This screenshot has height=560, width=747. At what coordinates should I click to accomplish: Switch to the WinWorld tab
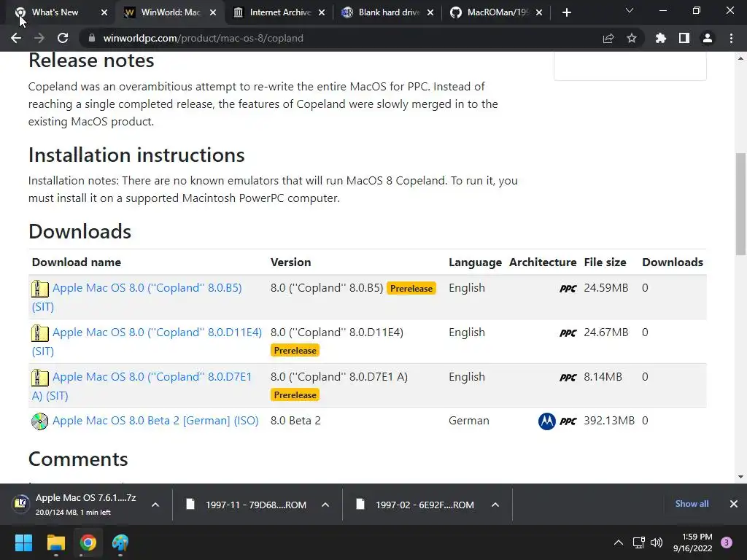169,12
